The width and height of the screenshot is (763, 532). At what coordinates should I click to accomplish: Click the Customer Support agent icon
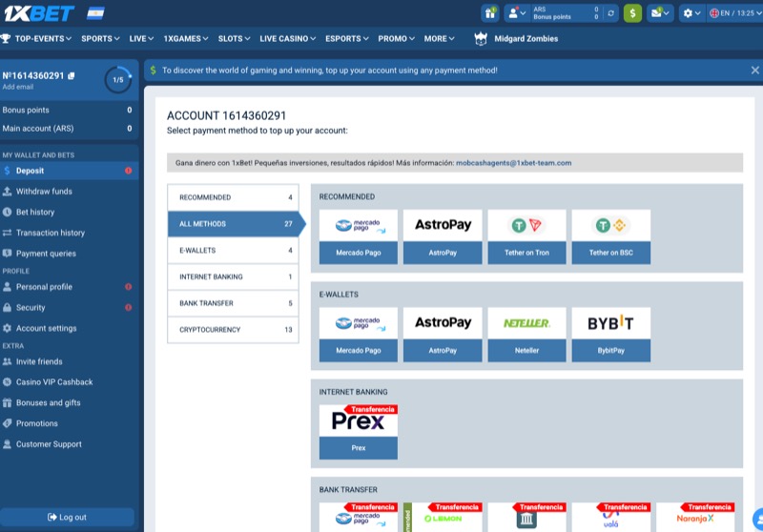tap(7, 444)
